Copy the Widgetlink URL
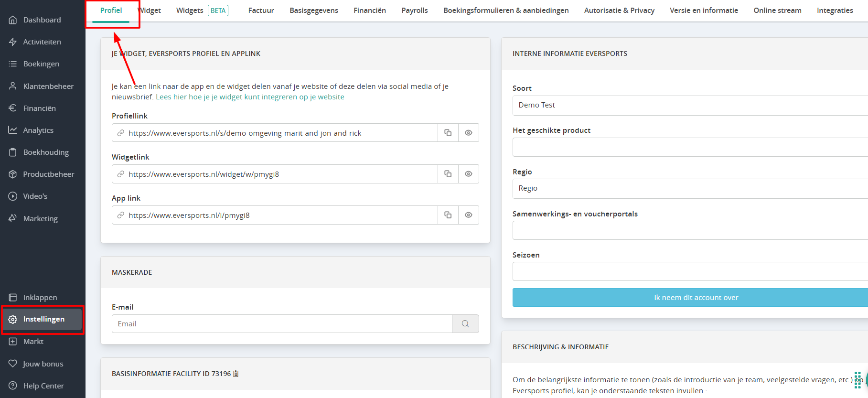 click(x=448, y=174)
